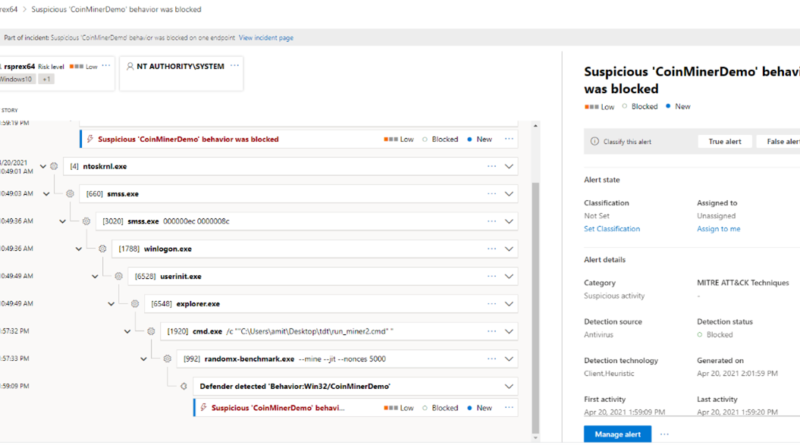Image resolution: width=800 pixels, height=445 pixels.
Task: Collapse the ntoskrnl.exe tree node
Action: pyautogui.click(x=43, y=166)
